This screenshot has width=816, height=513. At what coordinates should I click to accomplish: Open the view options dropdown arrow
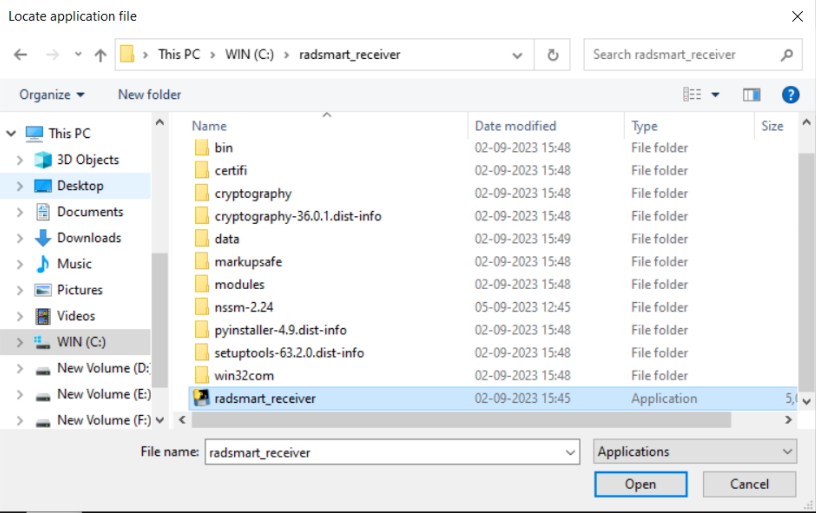coord(716,95)
